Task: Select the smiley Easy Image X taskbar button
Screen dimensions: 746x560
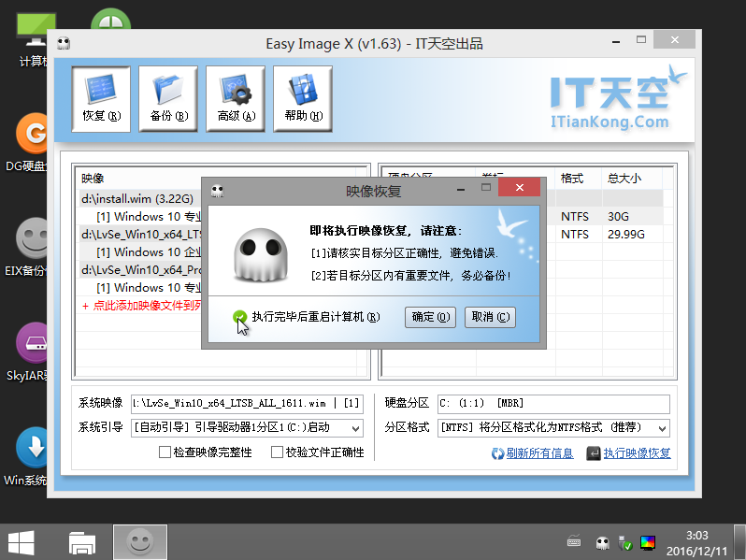Action: pos(140,542)
